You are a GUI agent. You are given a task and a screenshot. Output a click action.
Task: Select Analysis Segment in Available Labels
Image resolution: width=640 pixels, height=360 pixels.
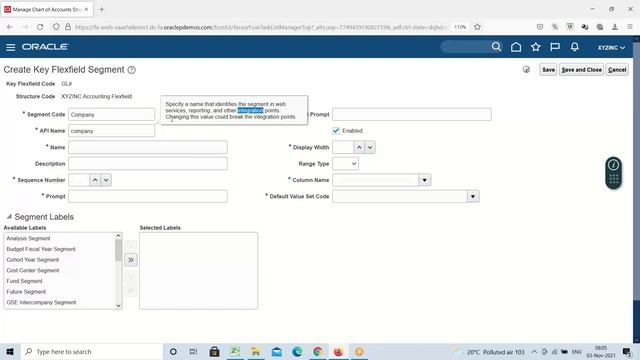[28, 238]
